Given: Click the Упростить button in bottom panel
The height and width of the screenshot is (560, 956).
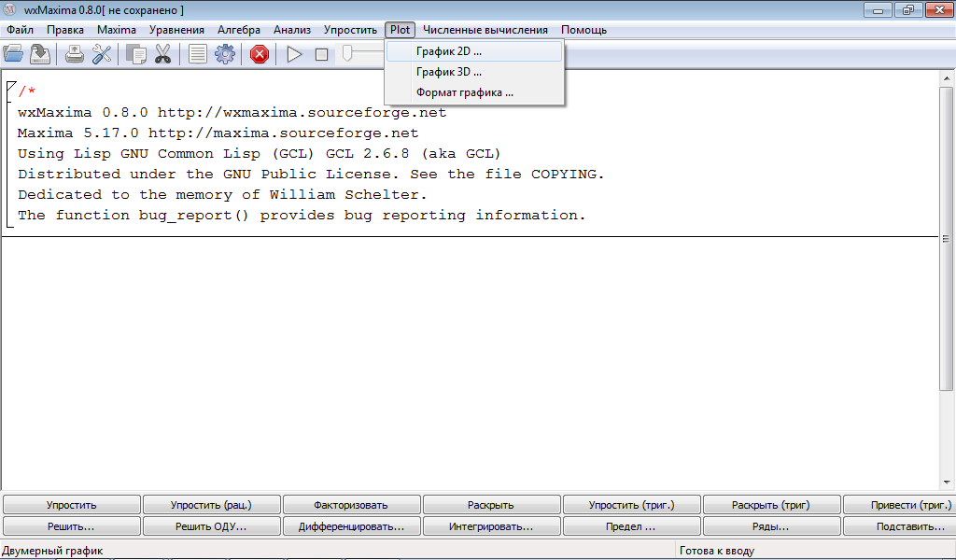Looking at the screenshot, I should click(x=72, y=505).
